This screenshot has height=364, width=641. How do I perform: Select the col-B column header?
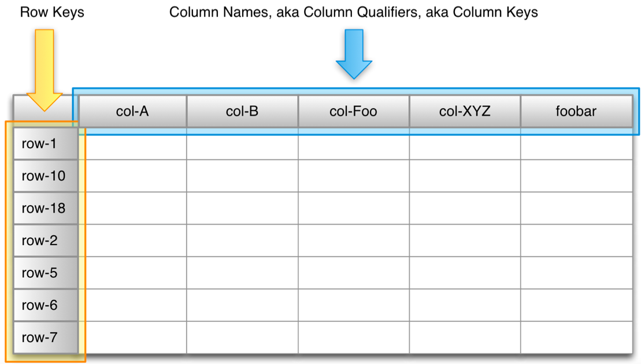[x=242, y=111]
